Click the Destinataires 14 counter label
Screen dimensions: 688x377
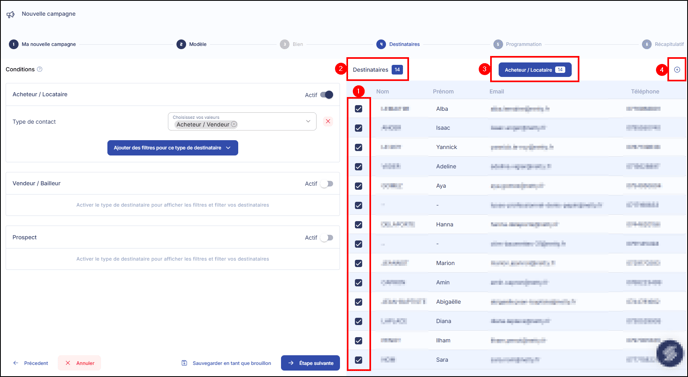point(378,70)
